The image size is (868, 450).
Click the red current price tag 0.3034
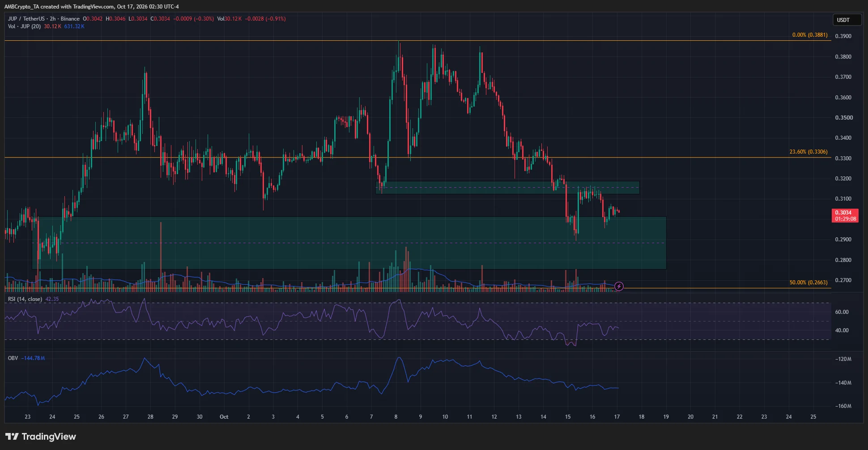(845, 216)
